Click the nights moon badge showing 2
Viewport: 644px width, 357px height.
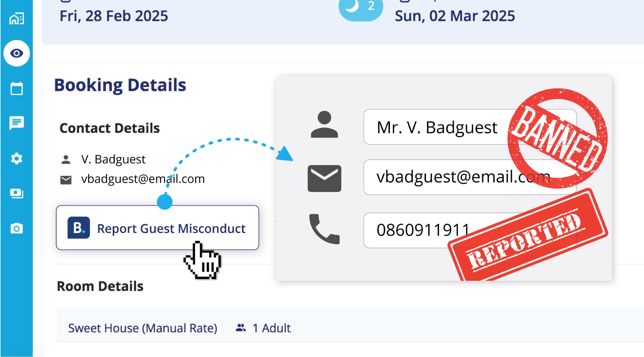pyautogui.click(x=360, y=8)
